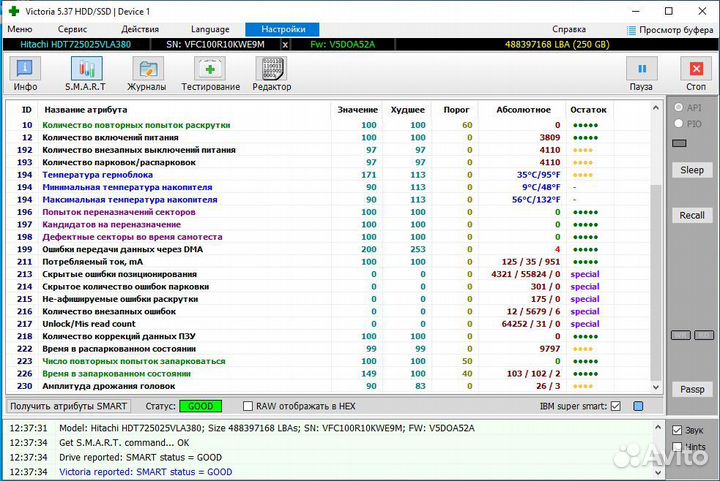Image resolution: width=720 pixels, height=481 pixels.
Task: Enable RAW отображать в HEX checkbox
Action: click(248, 406)
